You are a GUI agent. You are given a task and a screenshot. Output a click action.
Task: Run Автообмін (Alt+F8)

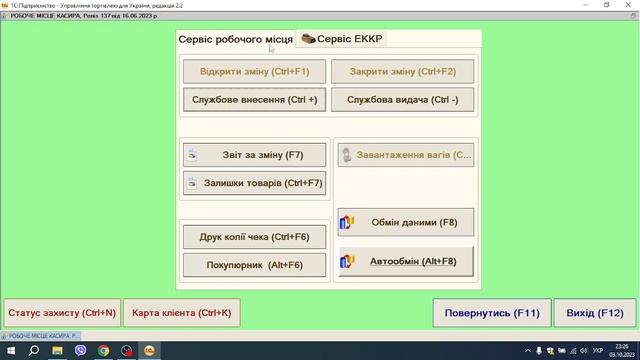pyautogui.click(x=406, y=261)
